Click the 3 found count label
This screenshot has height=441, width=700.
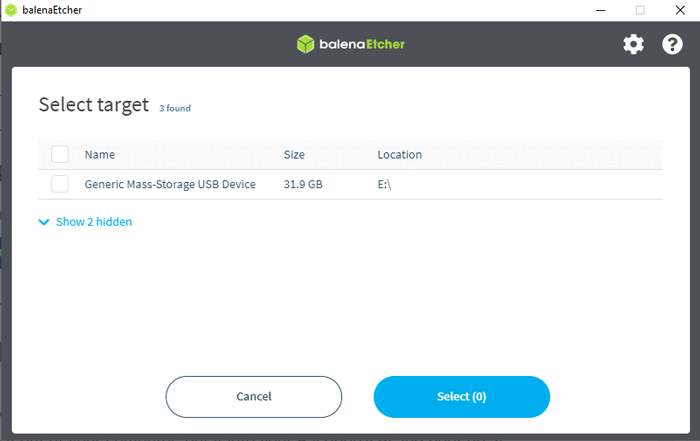175,108
